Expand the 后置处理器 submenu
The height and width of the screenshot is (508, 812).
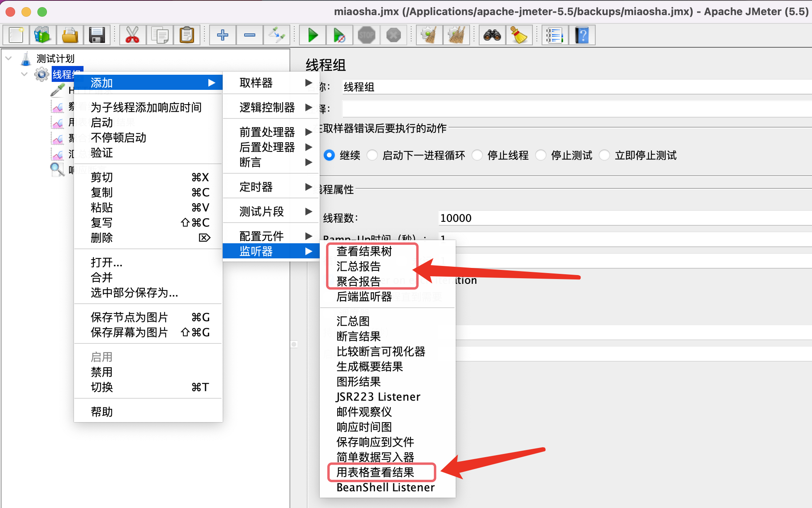[x=271, y=147]
